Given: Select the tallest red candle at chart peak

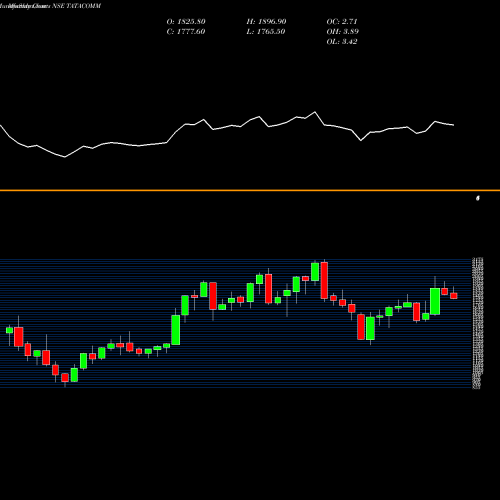Looking at the screenshot, I should click(x=324, y=280).
